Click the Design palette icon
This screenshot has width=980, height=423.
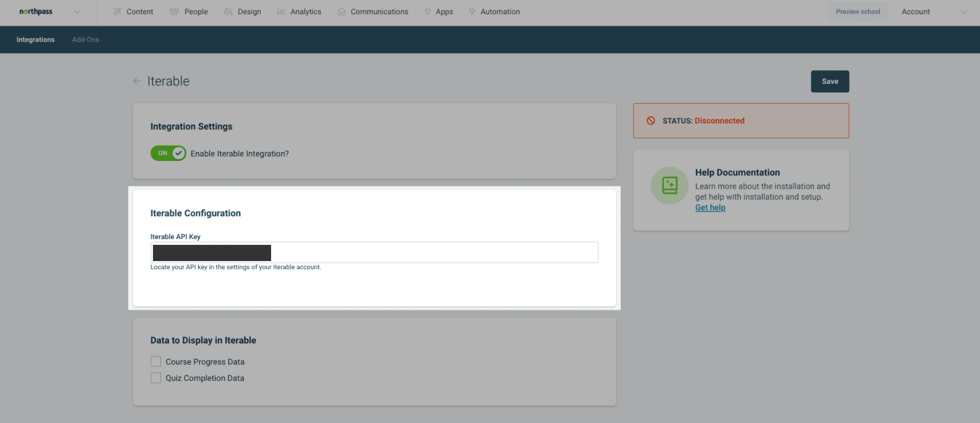point(228,11)
